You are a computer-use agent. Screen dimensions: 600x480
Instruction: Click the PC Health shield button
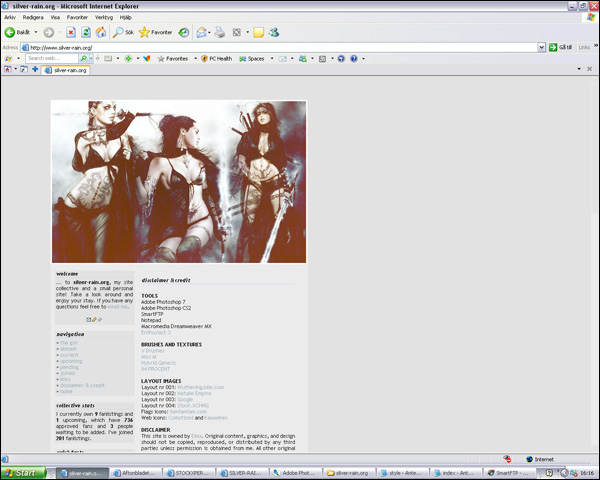coord(217,59)
